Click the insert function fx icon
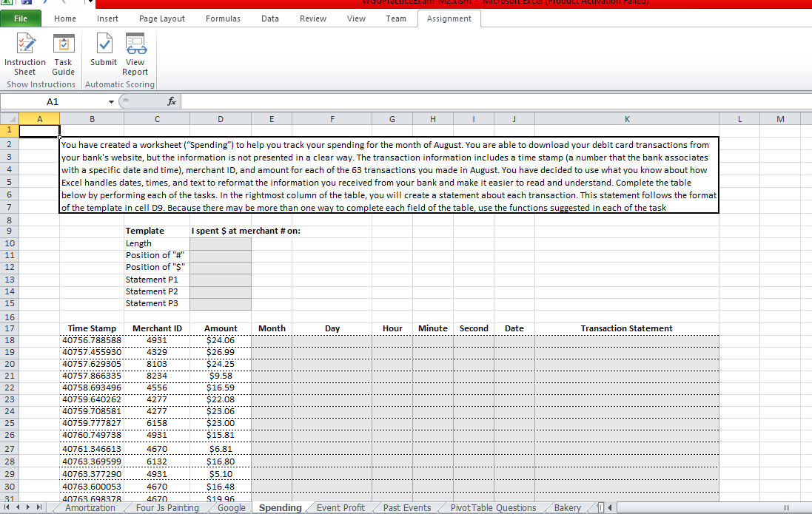The width and height of the screenshot is (812, 514). (172, 101)
